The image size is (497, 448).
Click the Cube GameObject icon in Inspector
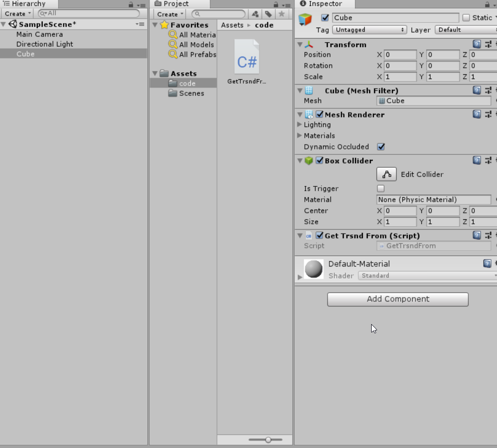tap(305, 20)
